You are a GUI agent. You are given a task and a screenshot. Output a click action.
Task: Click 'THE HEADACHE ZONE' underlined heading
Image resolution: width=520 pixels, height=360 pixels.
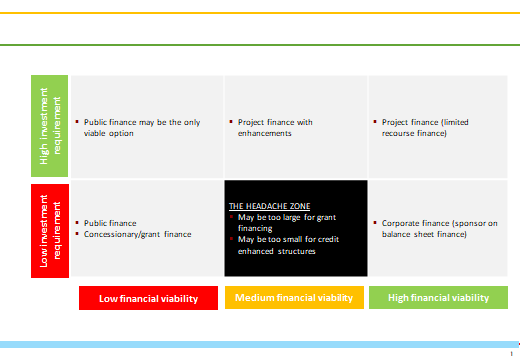pos(269,206)
